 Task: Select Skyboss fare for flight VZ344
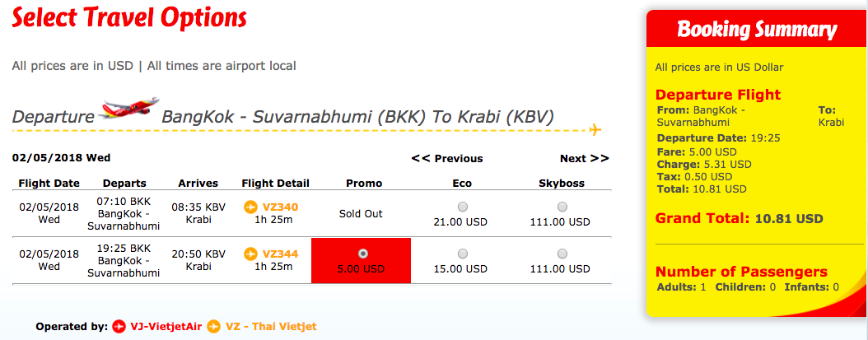pyautogui.click(x=562, y=254)
